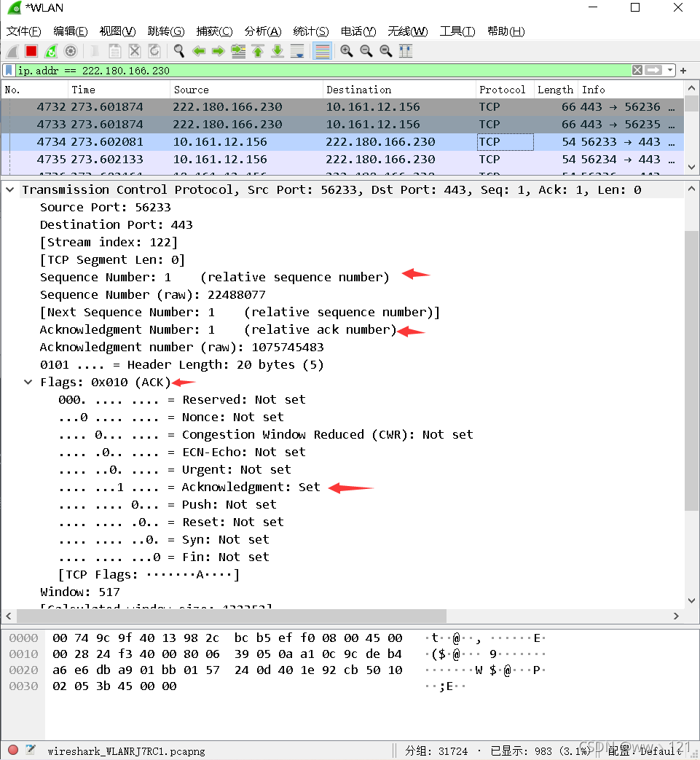Open capture options gear icon
700x760 pixels.
[71, 51]
